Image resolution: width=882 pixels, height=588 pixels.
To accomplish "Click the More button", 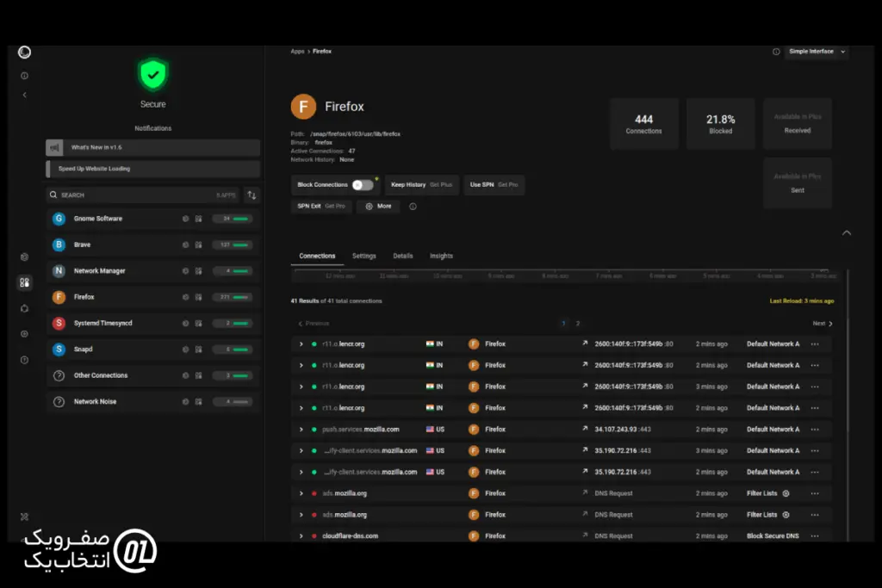I will pyautogui.click(x=379, y=207).
